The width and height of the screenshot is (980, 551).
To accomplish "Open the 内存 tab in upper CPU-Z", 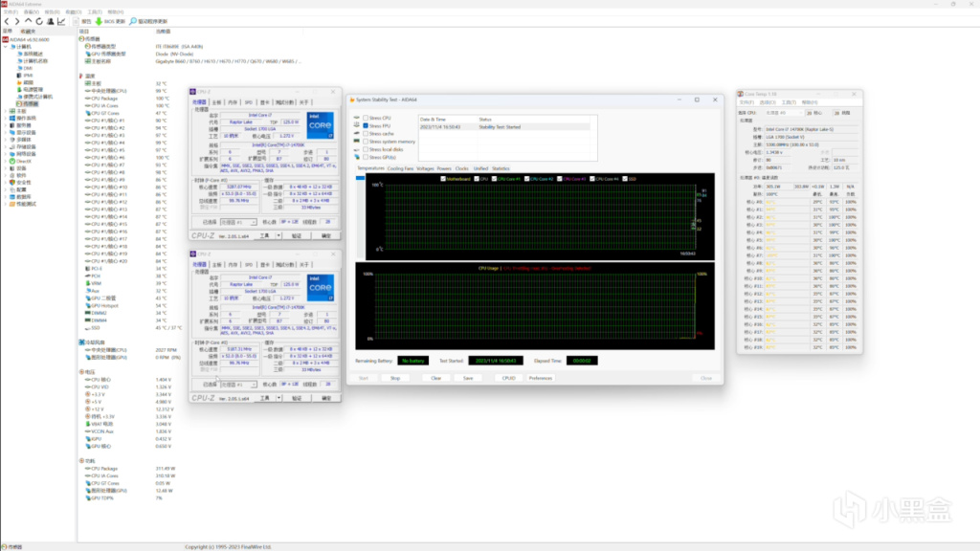I will tap(233, 102).
